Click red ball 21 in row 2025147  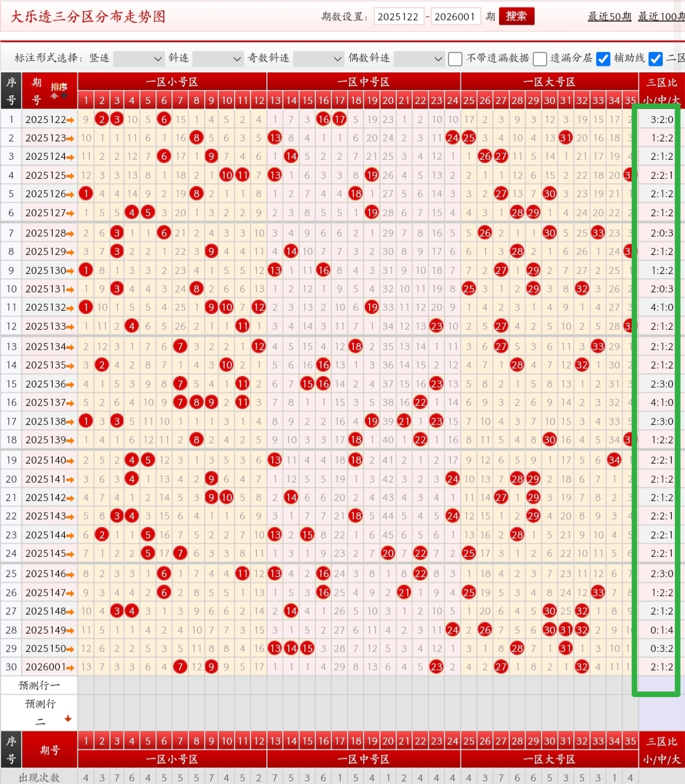point(404,592)
